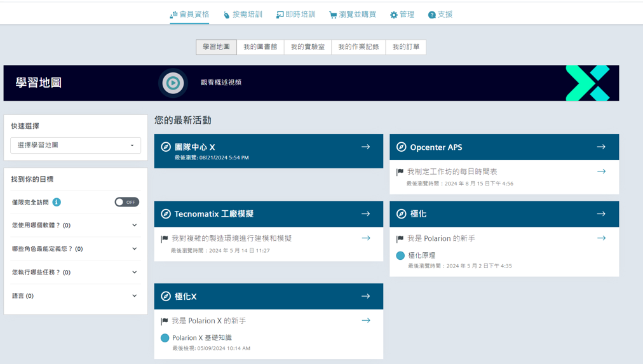Switch to the 我的圖書館 tab
Viewport: 643px width, 364px height.
point(261,47)
